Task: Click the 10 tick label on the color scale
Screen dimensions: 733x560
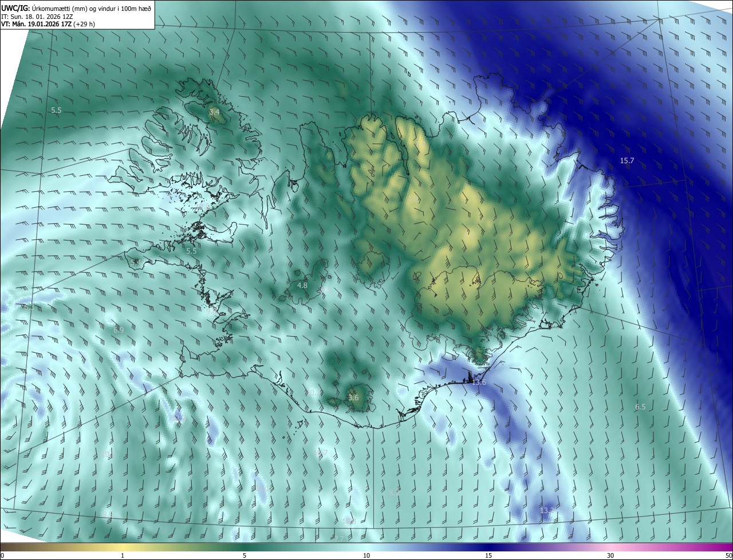Action: [x=366, y=555]
